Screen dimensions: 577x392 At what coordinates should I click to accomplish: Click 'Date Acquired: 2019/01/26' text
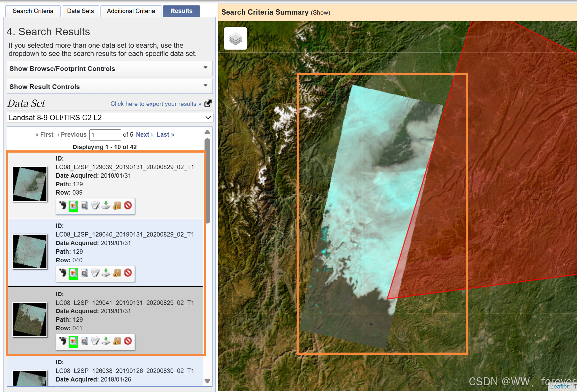point(94,380)
